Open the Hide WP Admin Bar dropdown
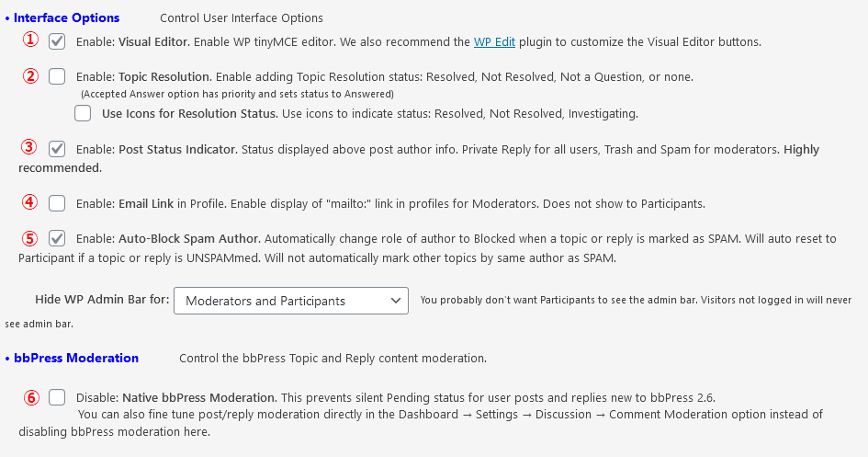 coord(291,301)
